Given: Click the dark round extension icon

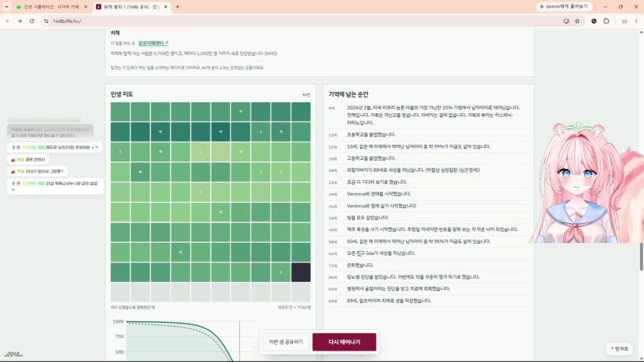Looking at the screenshot, I should point(594,21).
